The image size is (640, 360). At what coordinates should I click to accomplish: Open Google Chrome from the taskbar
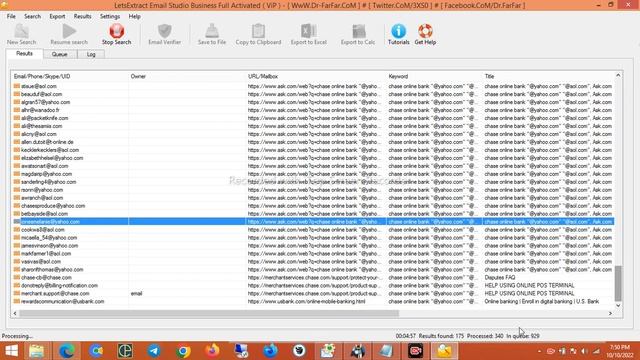[183, 351]
